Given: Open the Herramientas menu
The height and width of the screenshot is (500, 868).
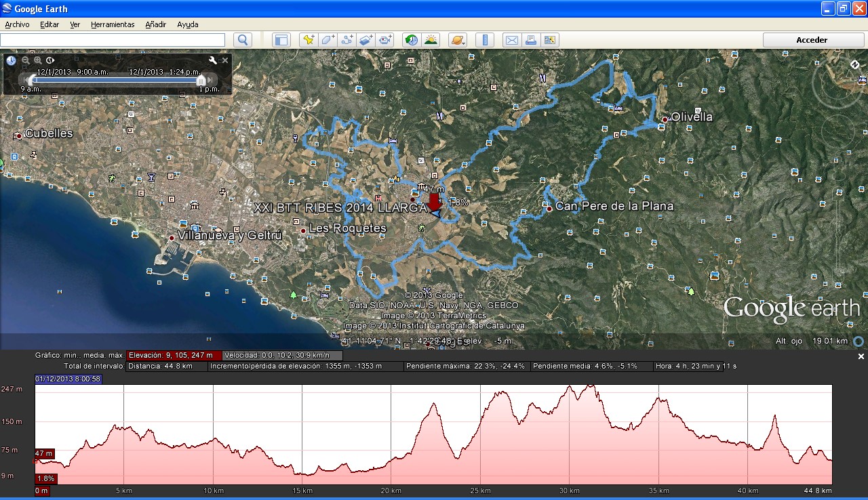Looking at the screenshot, I should tap(113, 24).
